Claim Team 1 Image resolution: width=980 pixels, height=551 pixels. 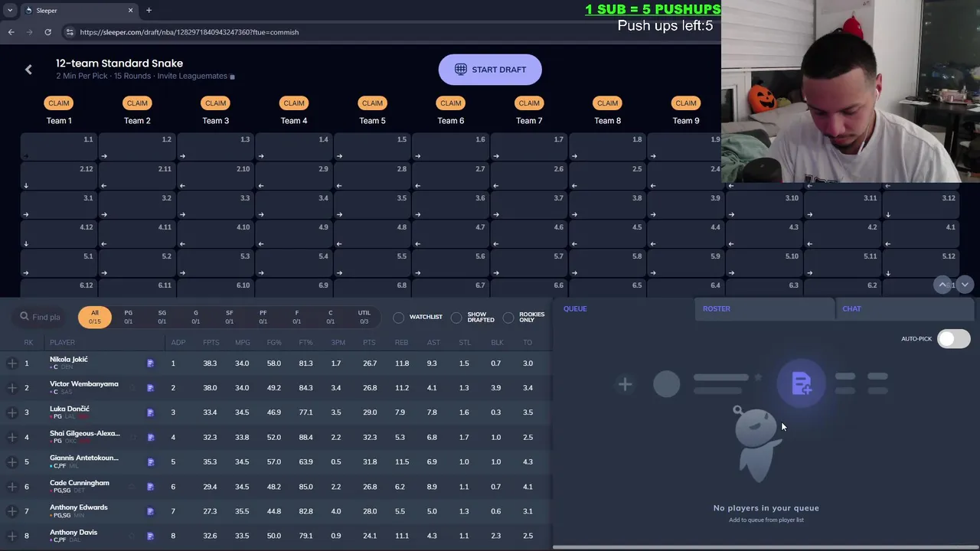click(59, 103)
